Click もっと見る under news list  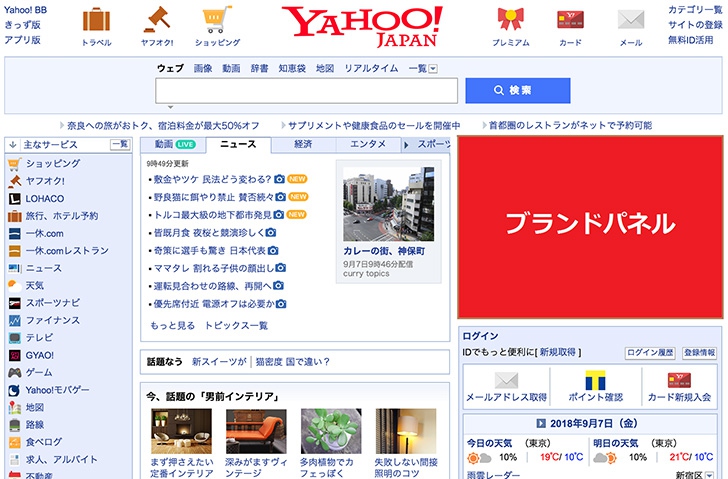click(172, 325)
